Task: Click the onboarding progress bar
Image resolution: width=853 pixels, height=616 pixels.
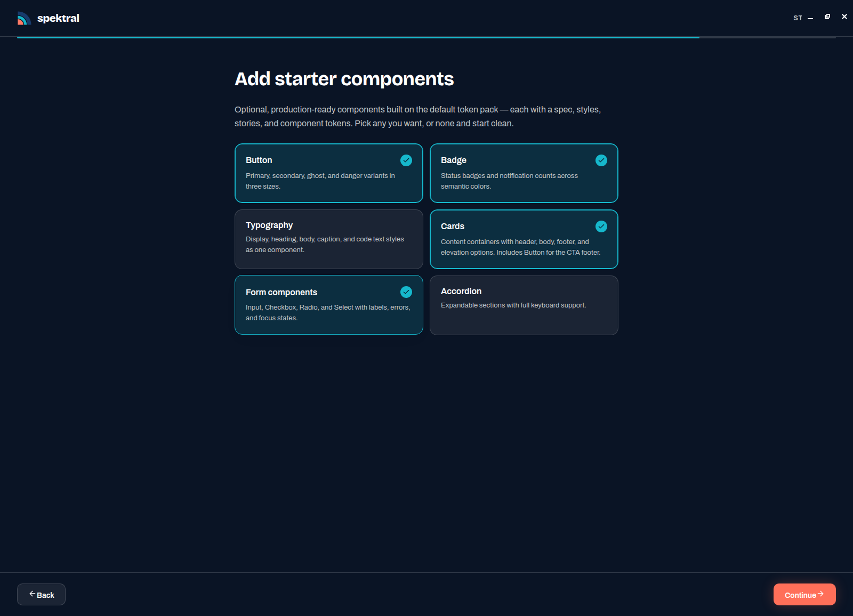Action: [x=426, y=37]
